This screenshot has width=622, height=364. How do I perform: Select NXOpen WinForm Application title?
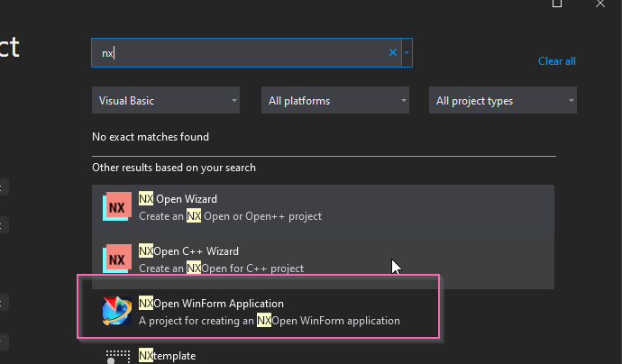[x=211, y=304]
